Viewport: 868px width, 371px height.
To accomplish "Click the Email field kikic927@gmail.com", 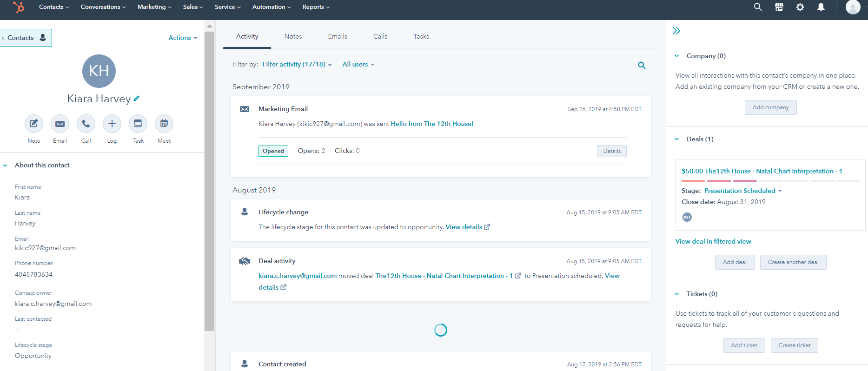I will coord(45,248).
